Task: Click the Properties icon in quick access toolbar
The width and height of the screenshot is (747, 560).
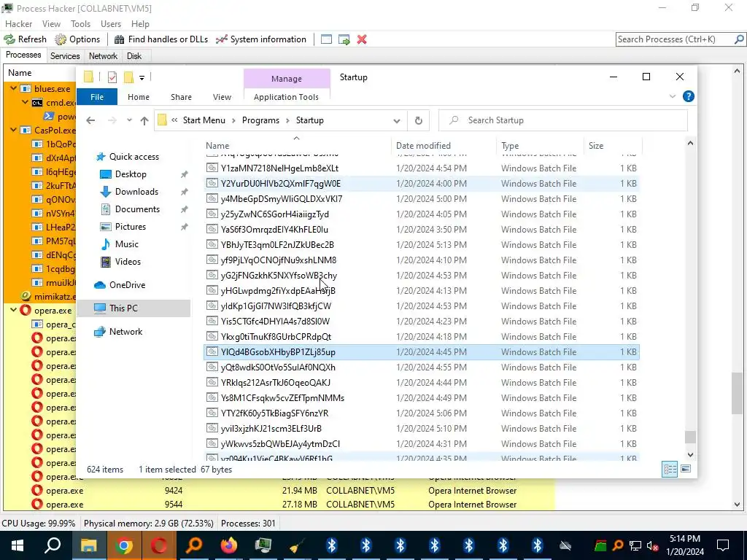Action: 112,77
